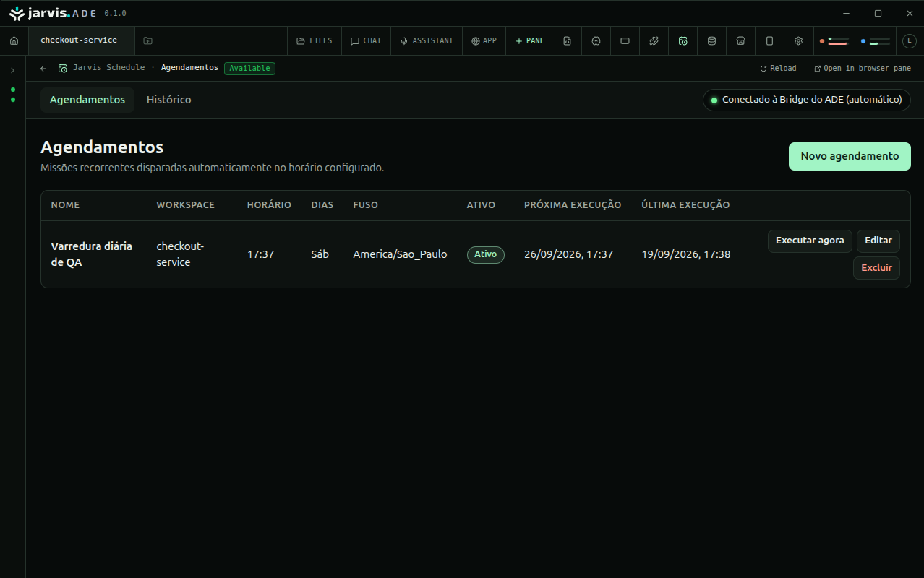Open the mobile device icon
The height and width of the screenshot is (578, 924).
769,41
